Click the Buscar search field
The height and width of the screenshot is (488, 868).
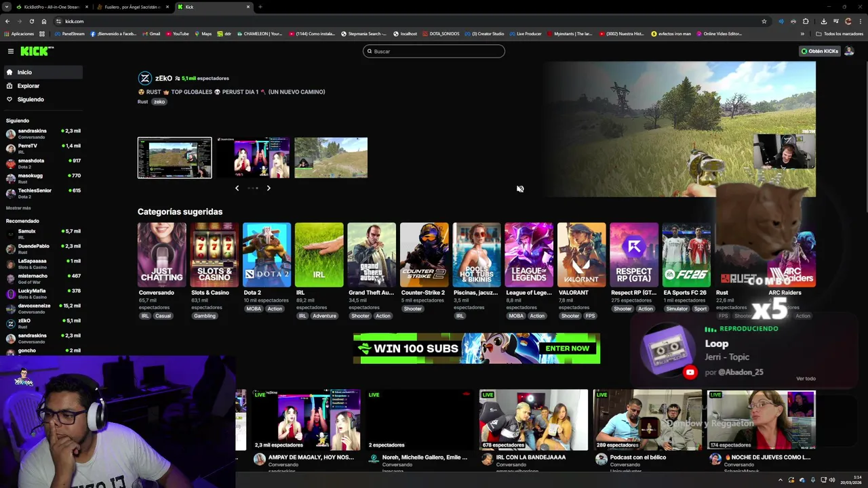click(434, 51)
